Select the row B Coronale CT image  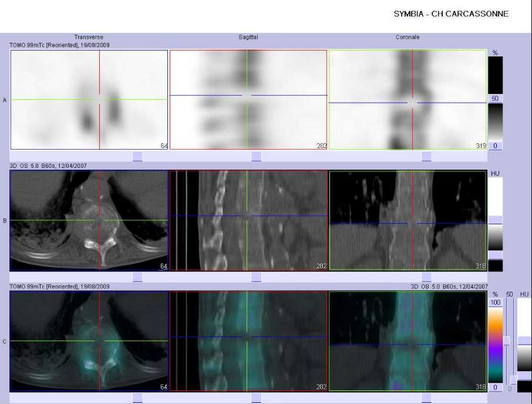tap(408, 220)
